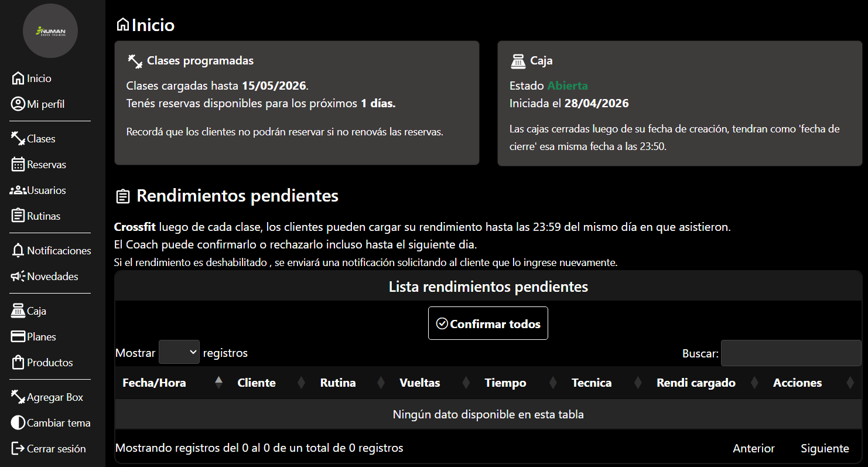Click the Ningún dato disponible row
The image size is (868, 467).
(x=488, y=414)
